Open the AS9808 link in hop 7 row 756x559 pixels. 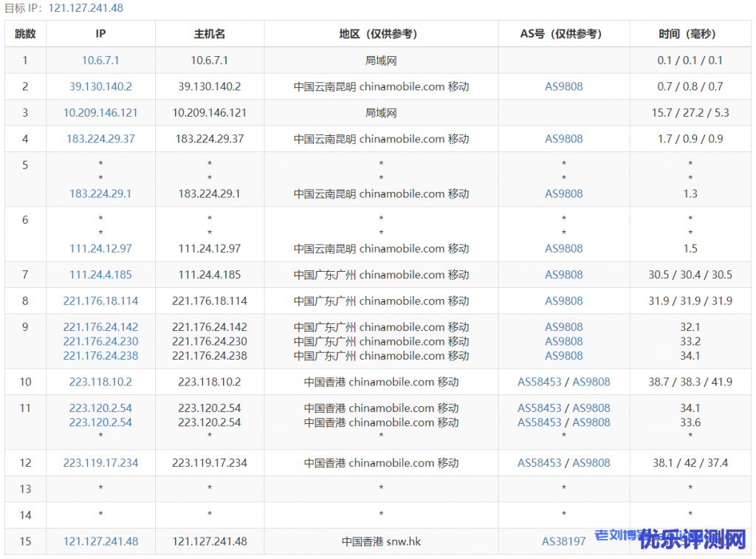point(563,275)
